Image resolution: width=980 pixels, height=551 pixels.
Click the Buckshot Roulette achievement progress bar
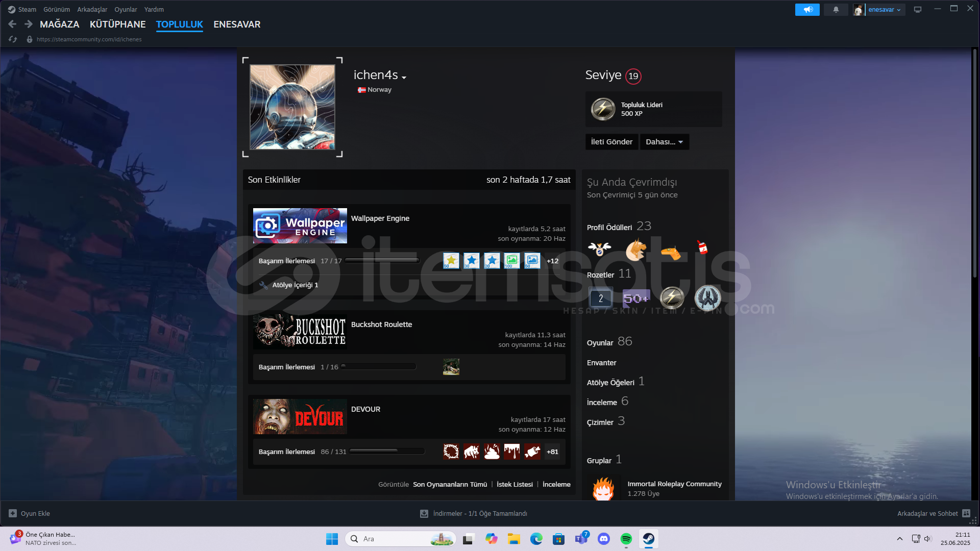point(378,367)
